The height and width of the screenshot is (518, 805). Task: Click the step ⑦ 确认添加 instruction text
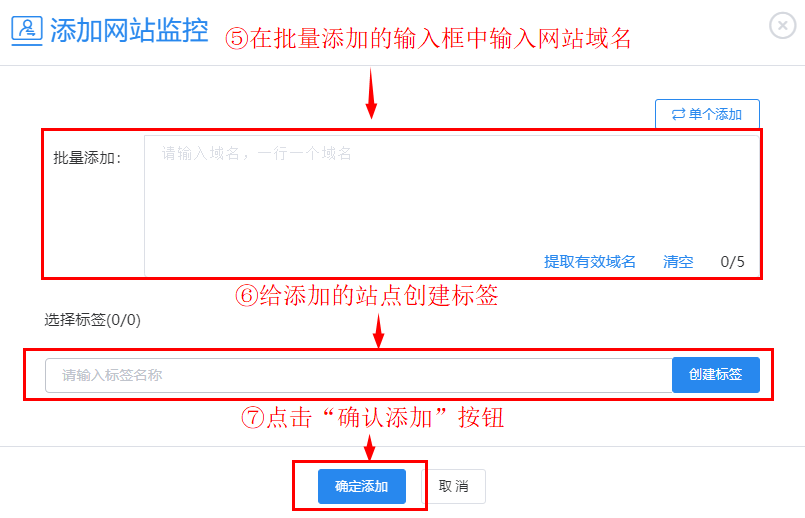(373, 417)
